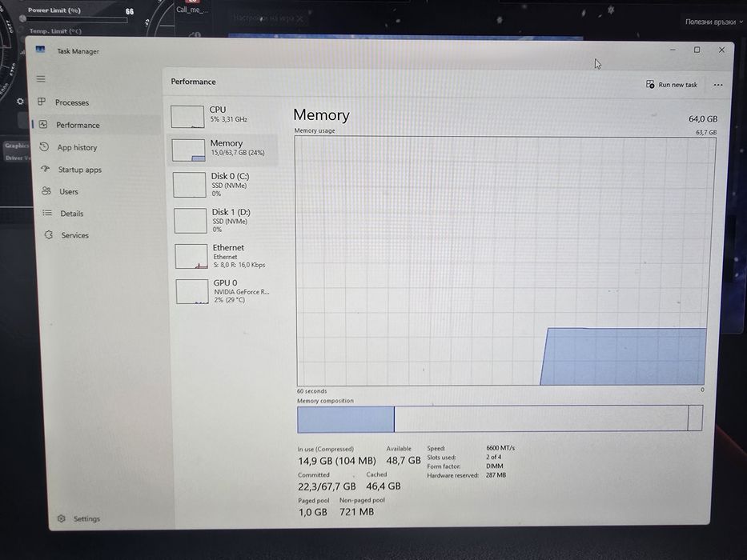Click the in-use segment of memory composition bar
This screenshot has width=747, height=560.
346,419
